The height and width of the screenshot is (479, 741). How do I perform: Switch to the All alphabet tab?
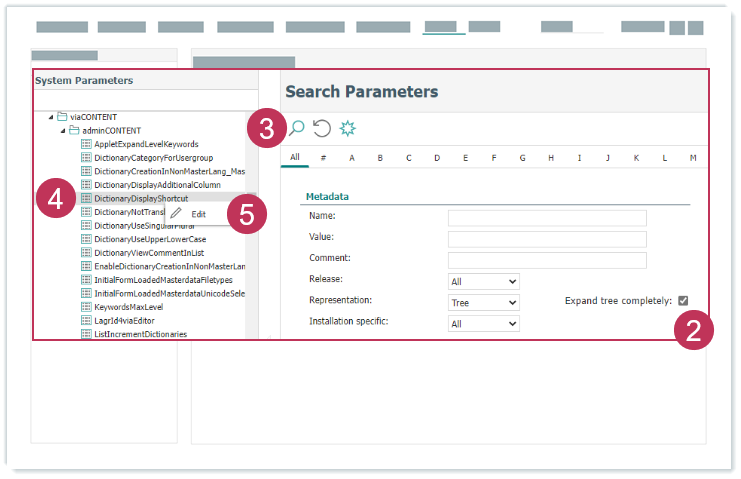tap(295, 157)
